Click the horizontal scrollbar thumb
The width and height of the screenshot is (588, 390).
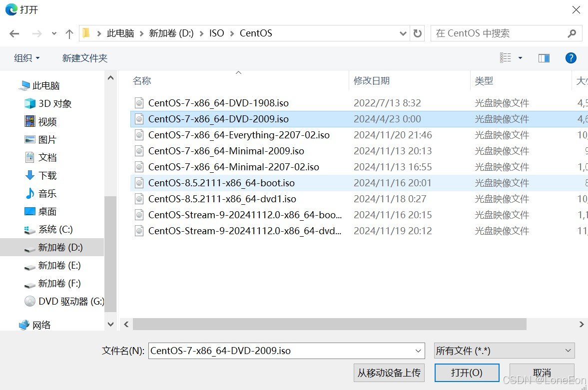tap(330, 324)
